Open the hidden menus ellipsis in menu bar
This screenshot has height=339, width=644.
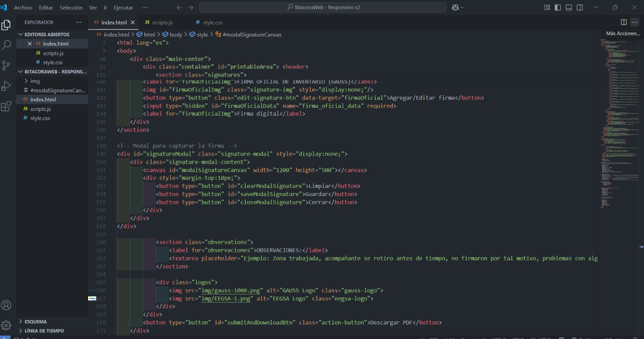tap(145, 8)
